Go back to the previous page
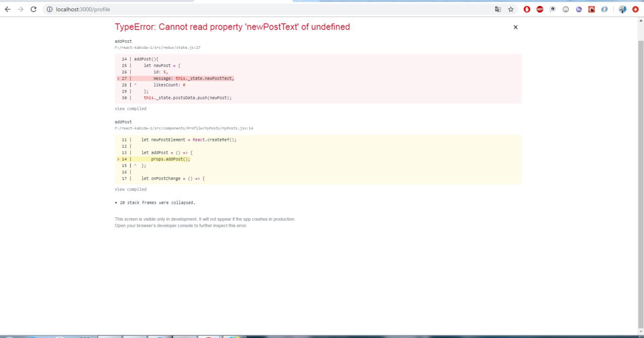The width and height of the screenshot is (644, 338). tap(8, 9)
